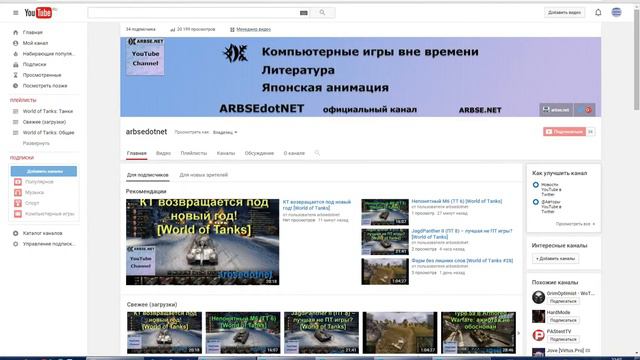Click the blue Добавить каналы sidebar button
The width and height of the screenshot is (640, 360).
tap(44, 171)
